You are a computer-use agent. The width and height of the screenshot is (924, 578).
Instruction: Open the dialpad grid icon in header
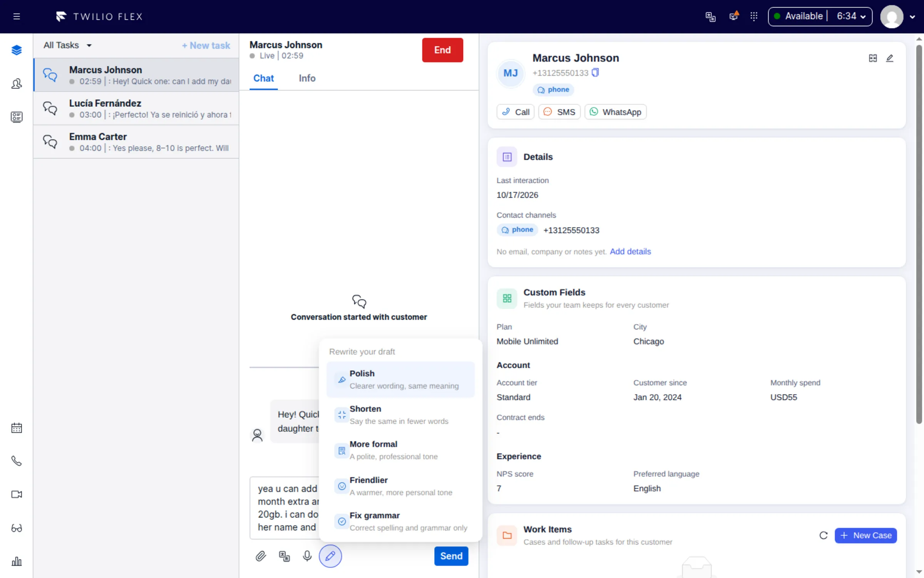point(754,17)
